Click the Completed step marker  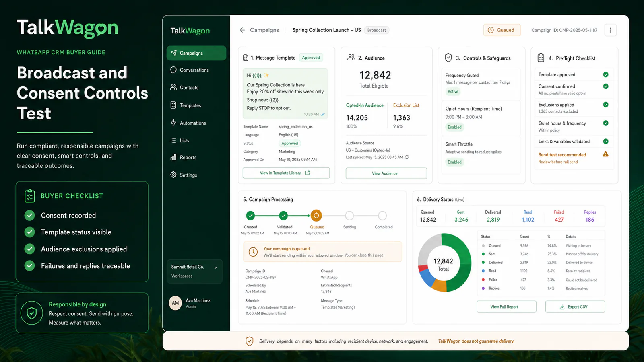click(x=382, y=216)
